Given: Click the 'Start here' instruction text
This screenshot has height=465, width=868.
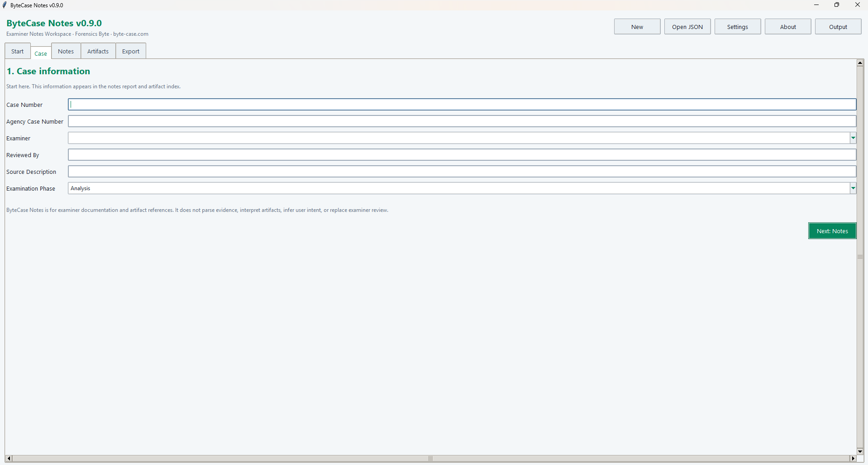Looking at the screenshot, I should click(x=93, y=86).
